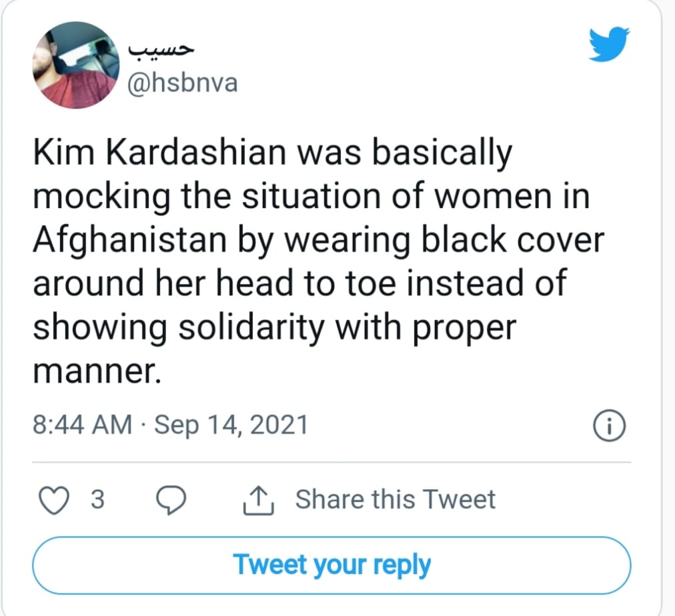Image resolution: width=675 pixels, height=616 pixels.
Task: Click the "Share this Tweet" link
Action: click(x=395, y=499)
